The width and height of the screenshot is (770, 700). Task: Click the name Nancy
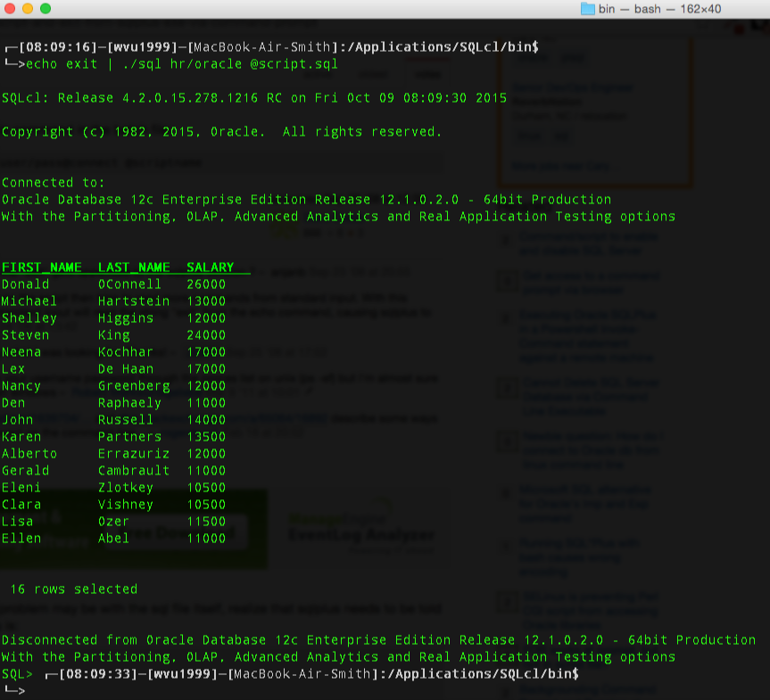21,386
